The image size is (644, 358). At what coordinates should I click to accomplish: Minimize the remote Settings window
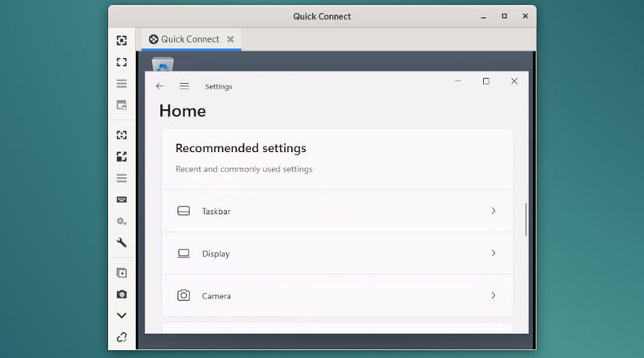458,81
